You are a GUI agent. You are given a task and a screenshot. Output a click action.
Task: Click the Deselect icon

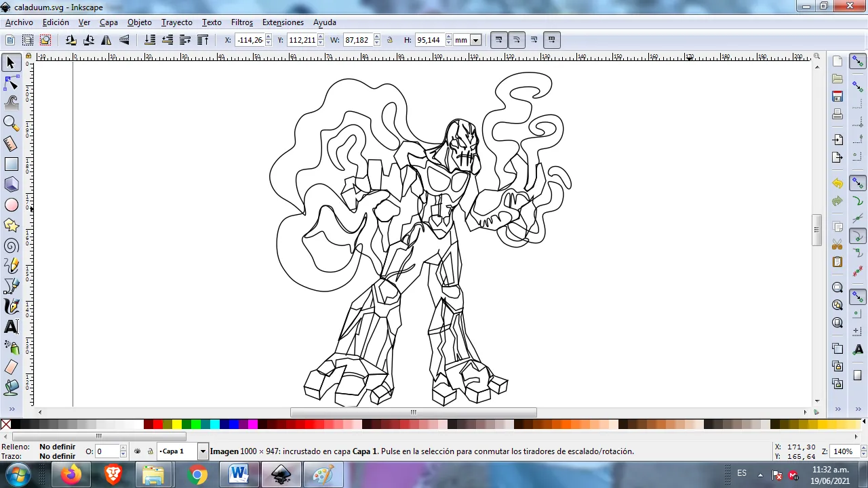[45, 40]
